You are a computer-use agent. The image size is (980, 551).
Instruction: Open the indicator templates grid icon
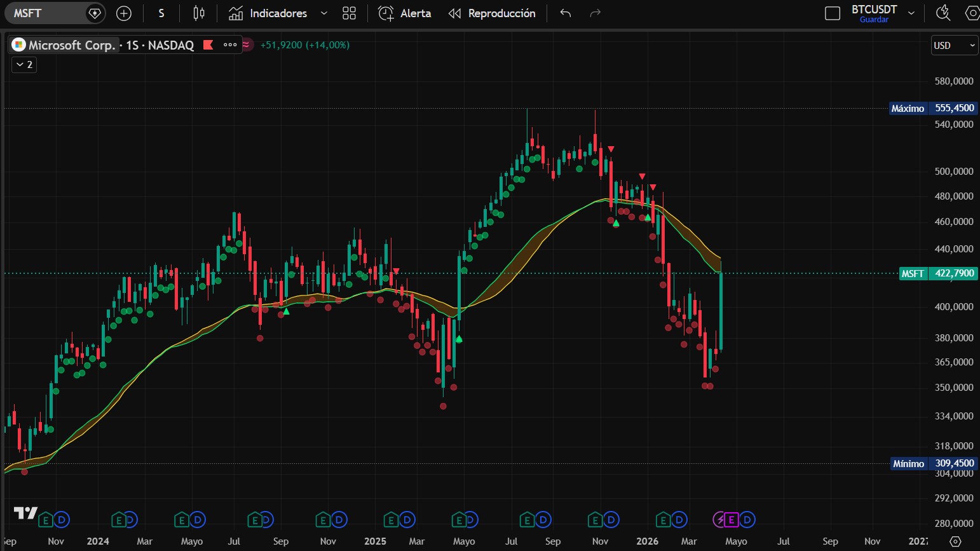tap(349, 13)
